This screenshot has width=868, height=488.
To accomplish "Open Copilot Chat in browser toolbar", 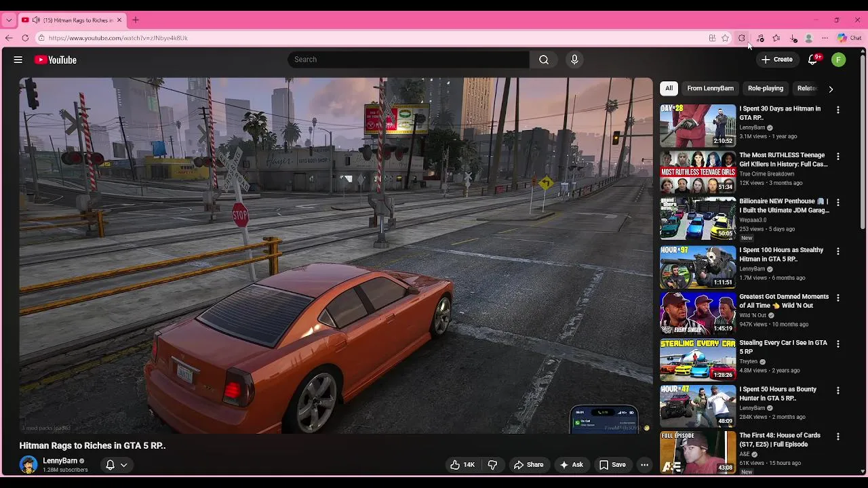I will [849, 38].
